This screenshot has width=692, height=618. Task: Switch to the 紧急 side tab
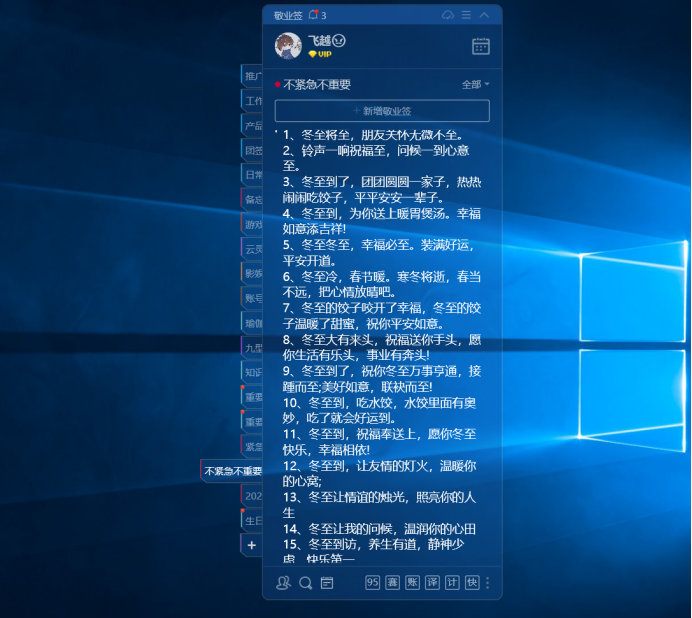[252, 447]
